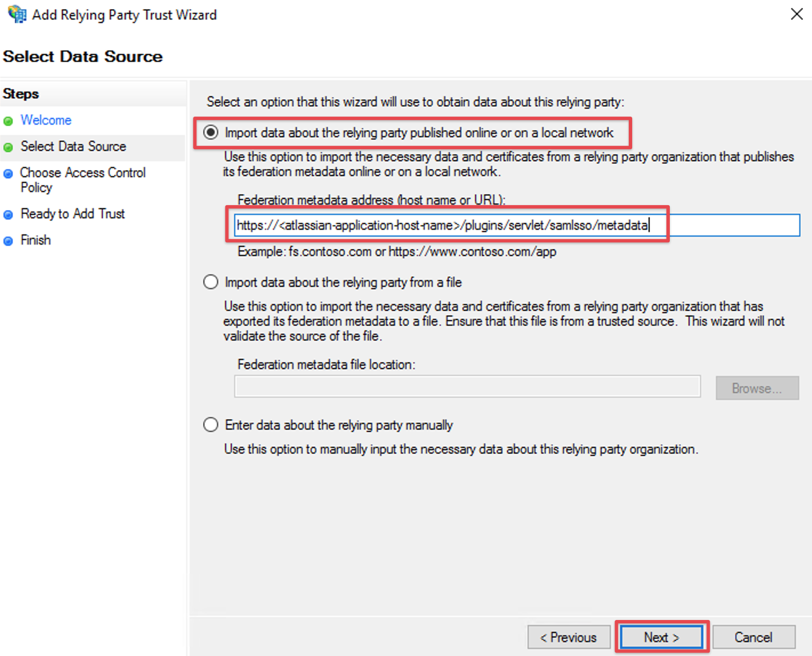Close the Add Relying Party Trust Wizard

[797, 14]
